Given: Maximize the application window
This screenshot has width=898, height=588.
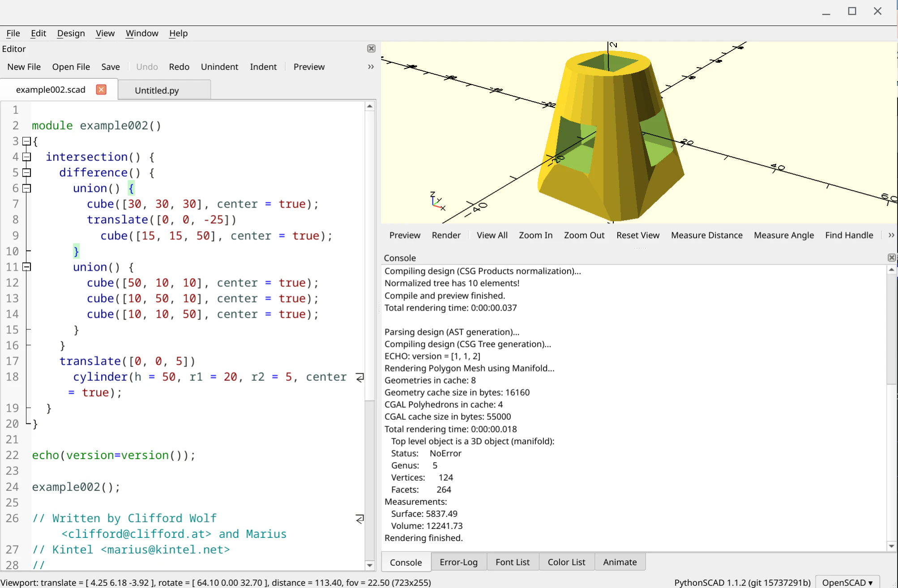Looking at the screenshot, I should [x=852, y=11].
